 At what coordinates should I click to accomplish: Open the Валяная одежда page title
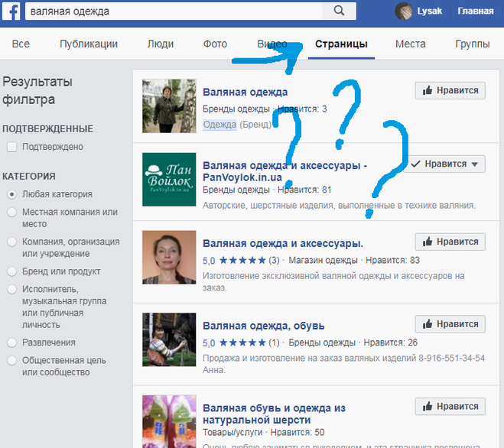[x=245, y=93]
